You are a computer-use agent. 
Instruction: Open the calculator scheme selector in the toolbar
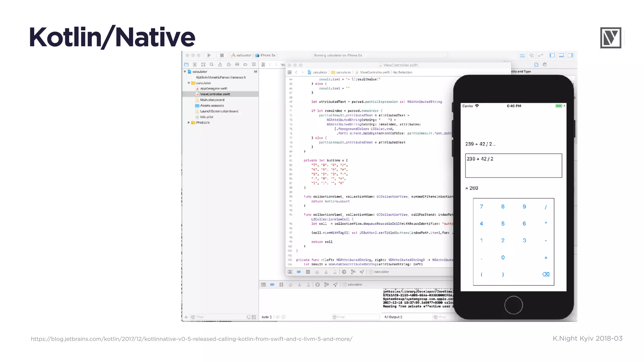pyautogui.click(x=241, y=55)
